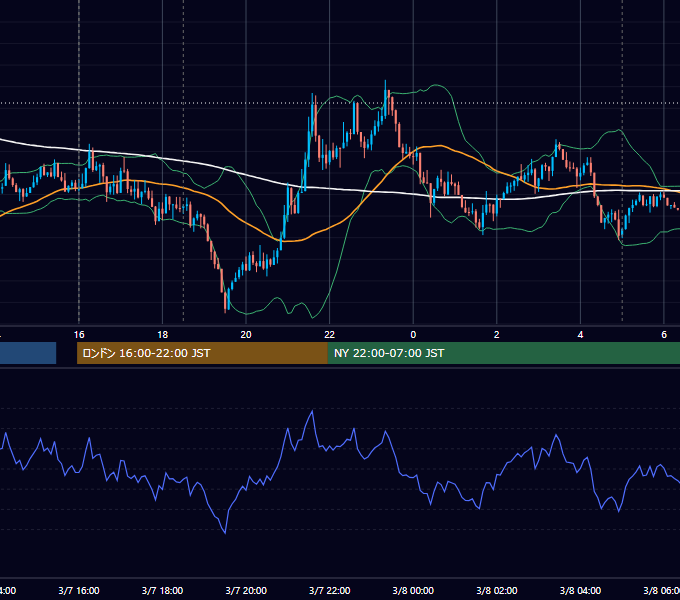Viewport: 680px width, 600px height.
Task: Click the oscillator's highest peak near 22:00
Action: point(312,411)
